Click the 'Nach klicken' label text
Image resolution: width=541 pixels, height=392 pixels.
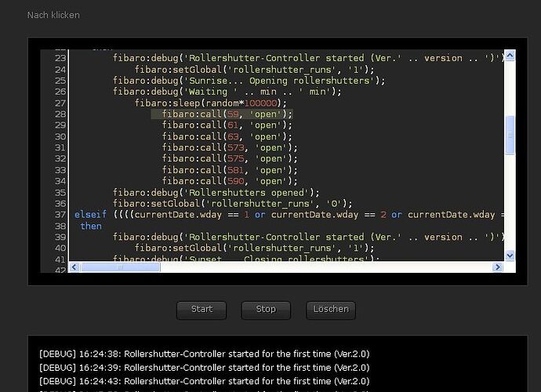point(53,15)
